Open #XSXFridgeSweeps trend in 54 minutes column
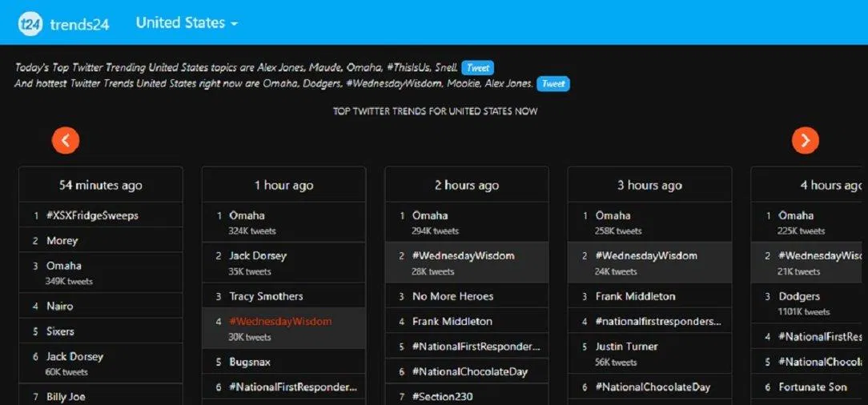Screen dimensions: 868x405 point(92,215)
